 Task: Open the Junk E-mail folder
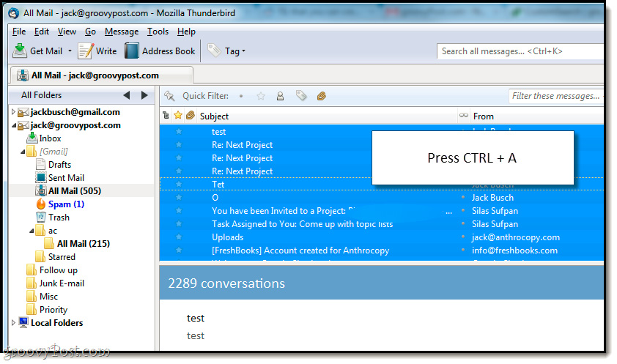(62, 283)
